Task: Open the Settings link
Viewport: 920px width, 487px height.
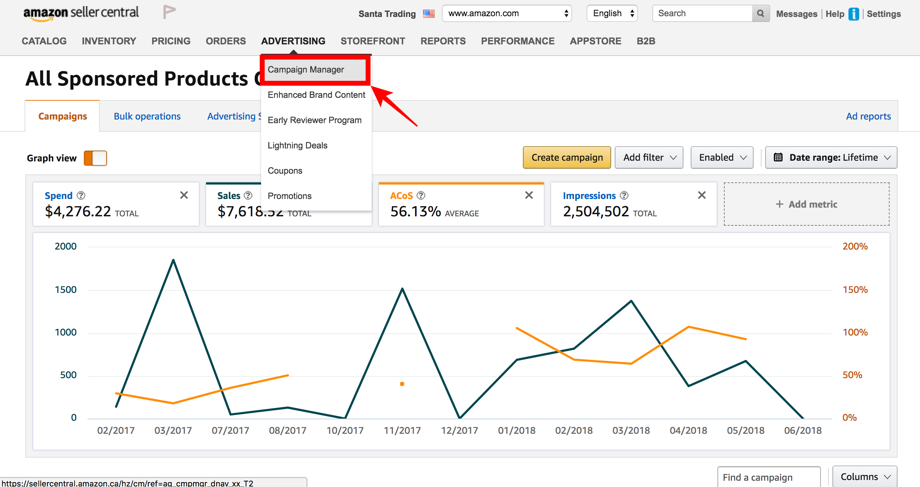Action: (x=884, y=14)
